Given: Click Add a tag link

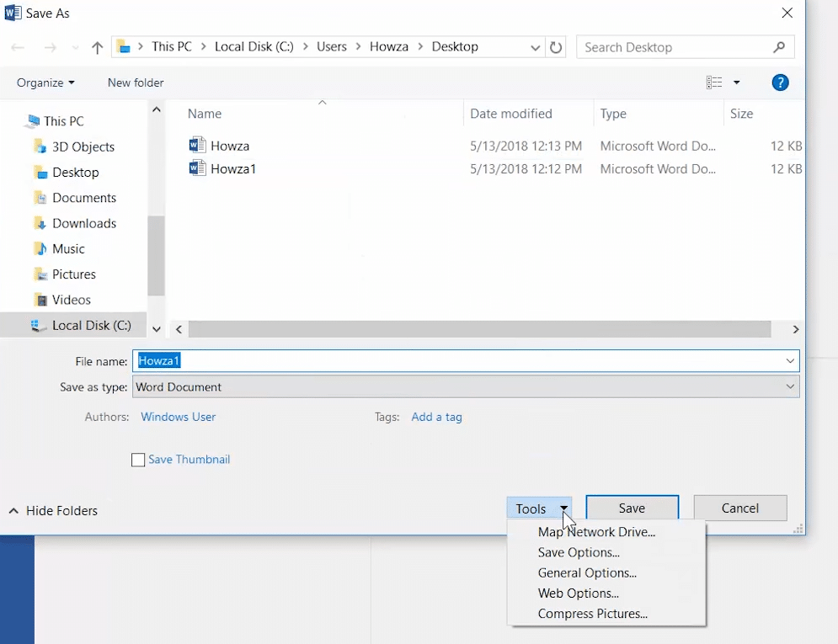Looking at the screenshot, I should 436,417.
